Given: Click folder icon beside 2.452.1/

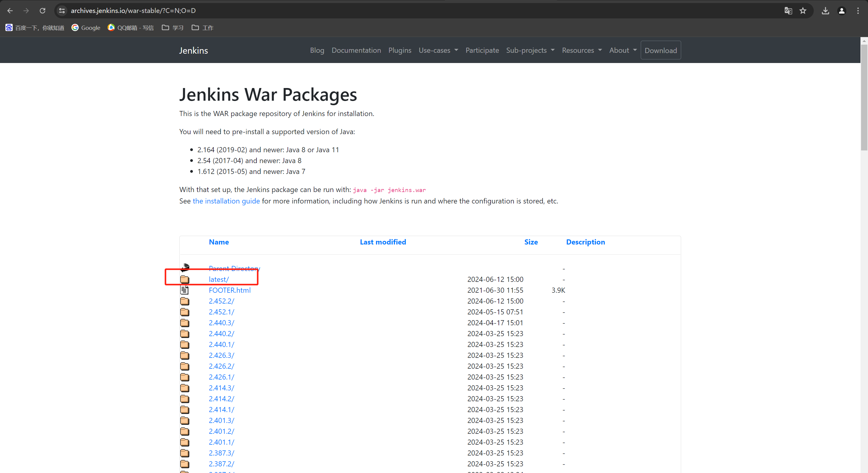Looking at the screenshot, I should [x=185, y=312].
